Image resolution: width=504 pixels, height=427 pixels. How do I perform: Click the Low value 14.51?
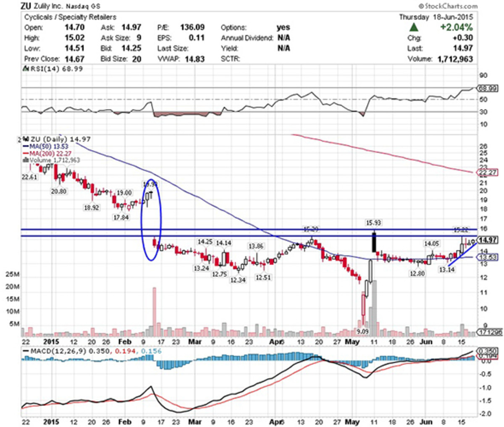coord(74,48)
